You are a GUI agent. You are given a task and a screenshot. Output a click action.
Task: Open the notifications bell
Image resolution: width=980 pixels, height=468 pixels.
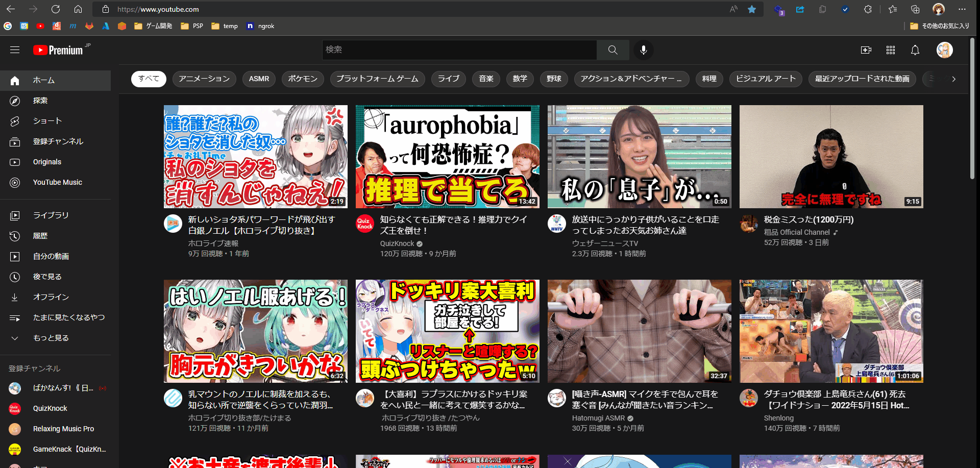coord(915,50)
